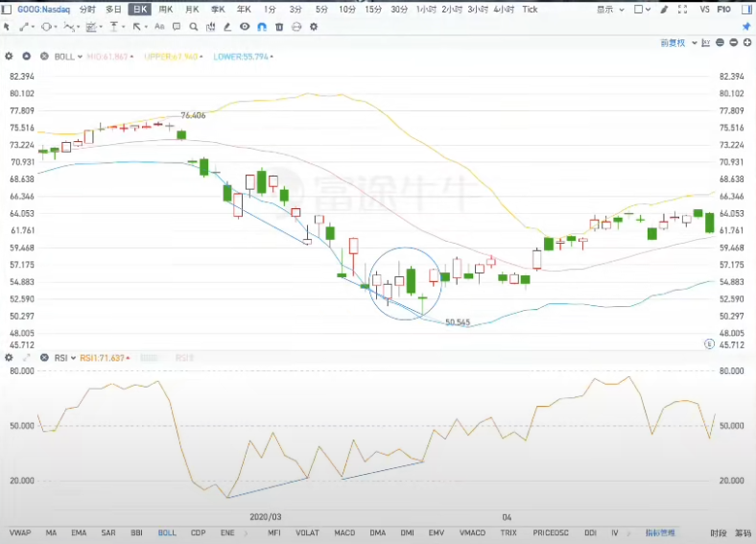
Task: Switch to the 周K weekly timeframe
Action: (166, 9)
